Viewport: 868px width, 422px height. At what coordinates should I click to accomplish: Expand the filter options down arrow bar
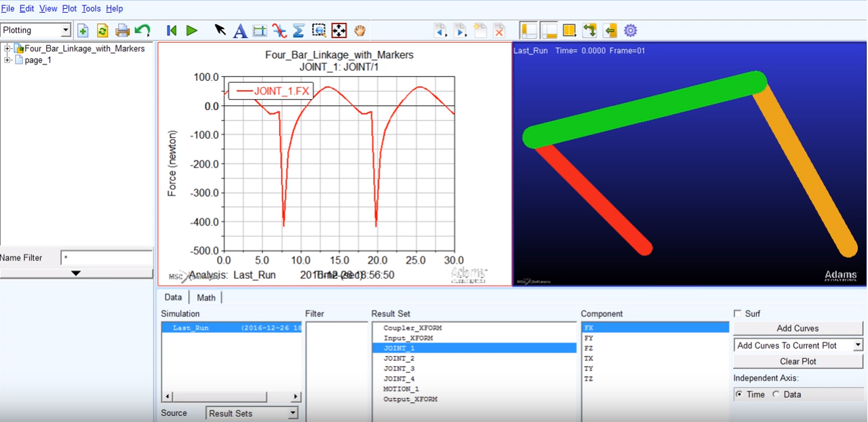(x=76, y=273)
